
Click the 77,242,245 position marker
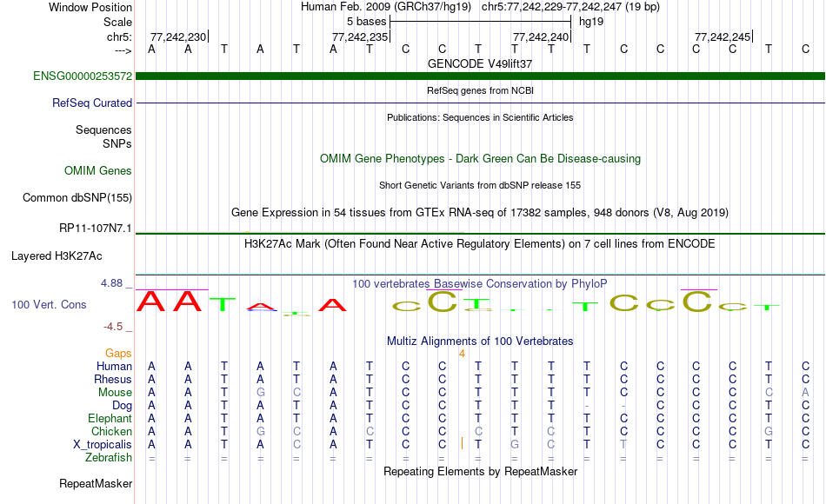[x=723, y=36]
